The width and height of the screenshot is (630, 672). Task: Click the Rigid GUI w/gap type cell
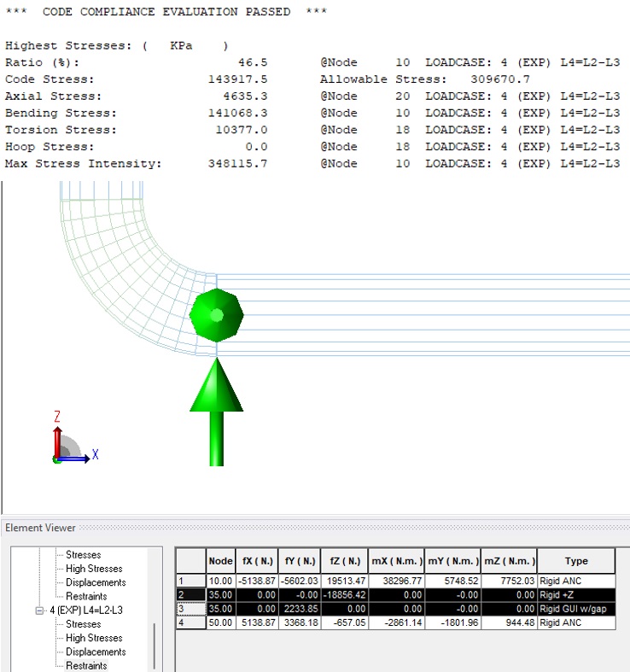576,609
